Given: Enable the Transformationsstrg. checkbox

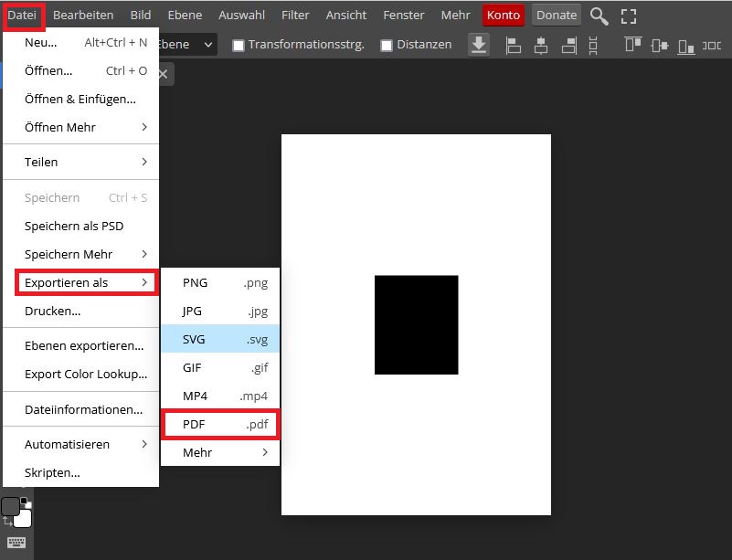Looking at the screenshot, I should point(239,45).
